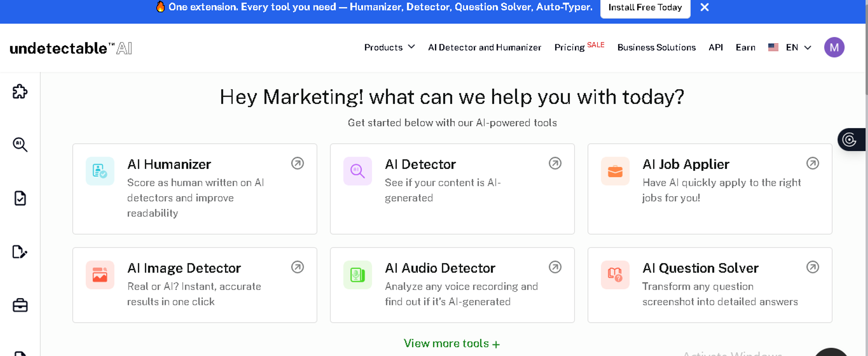Dismiss the promotional banner with X
The image size is (868, 356).
click(x=704, y=7)
